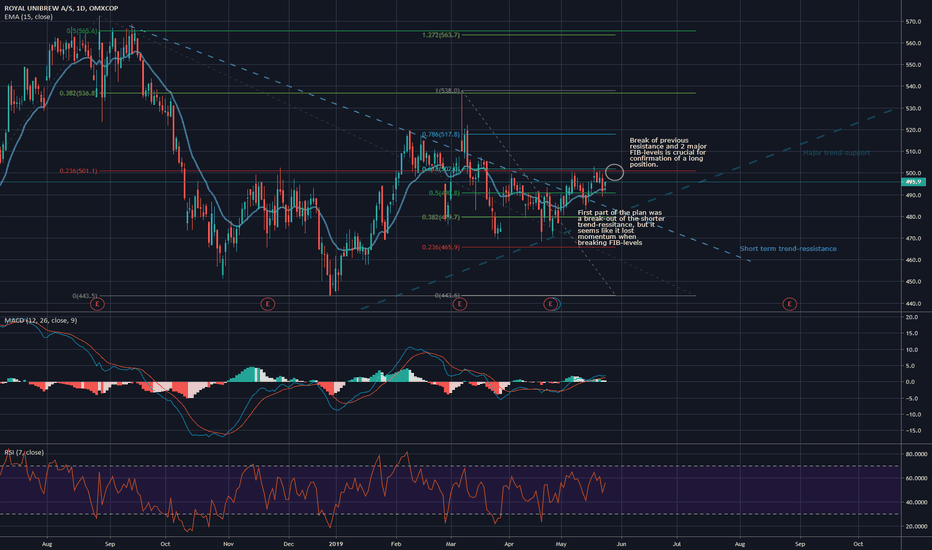Click the May label on time axis
The image size is (932, 550).
561,544
